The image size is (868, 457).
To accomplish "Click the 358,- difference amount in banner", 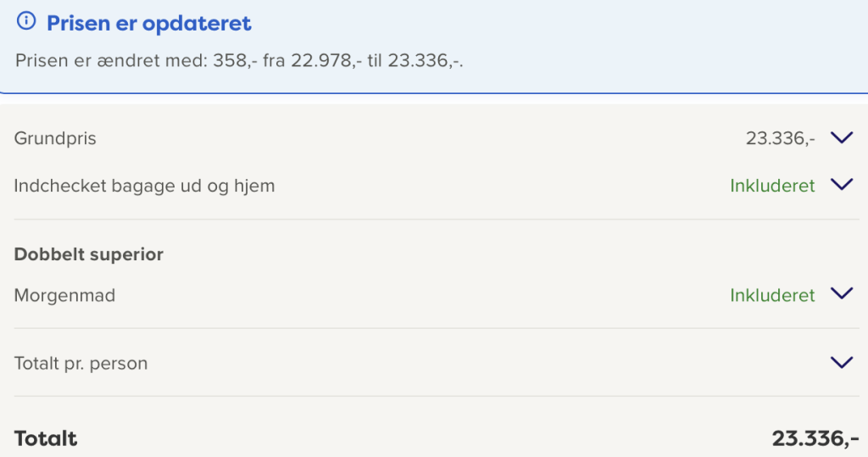I will coord(236,60).
